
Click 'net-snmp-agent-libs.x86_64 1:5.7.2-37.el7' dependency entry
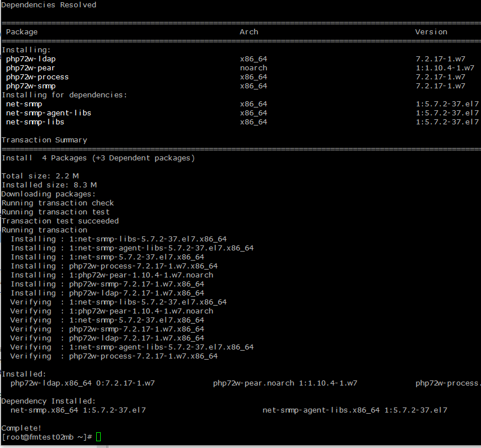(355, 410)
